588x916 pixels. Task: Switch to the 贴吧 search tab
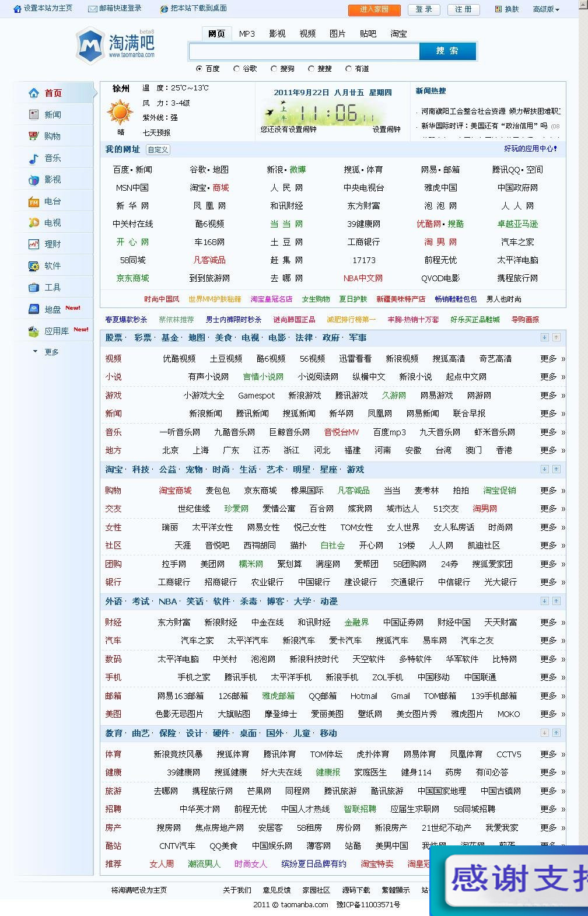tap(368, 34)
